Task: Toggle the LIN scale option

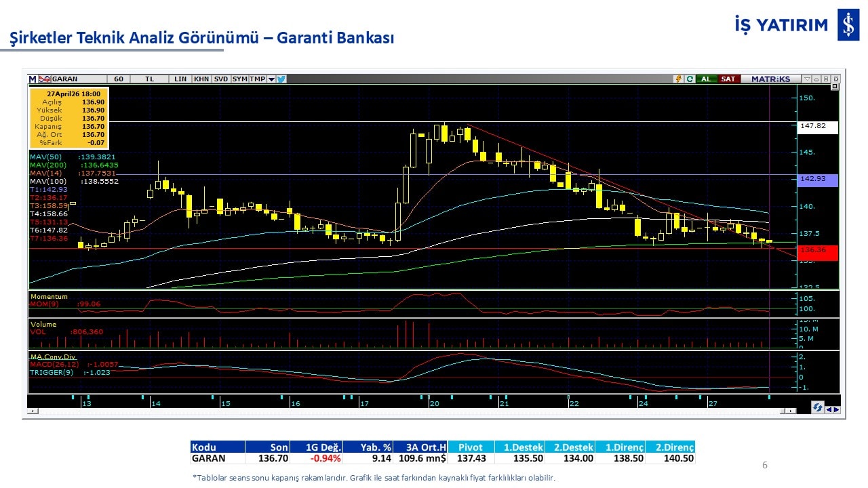Action: coord(180,79)
